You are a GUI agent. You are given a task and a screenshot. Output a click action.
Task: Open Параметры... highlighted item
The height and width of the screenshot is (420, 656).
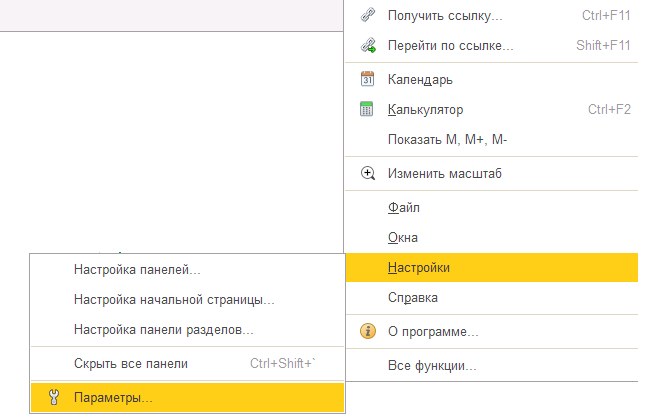[x=187, y=397]
